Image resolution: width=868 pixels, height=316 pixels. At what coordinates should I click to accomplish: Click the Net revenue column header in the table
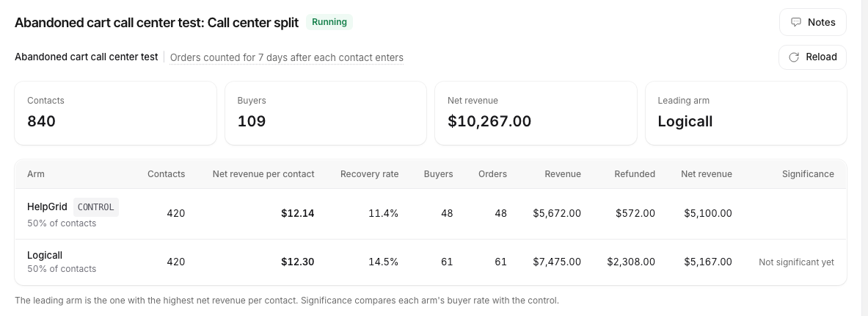tap(707, 174)
